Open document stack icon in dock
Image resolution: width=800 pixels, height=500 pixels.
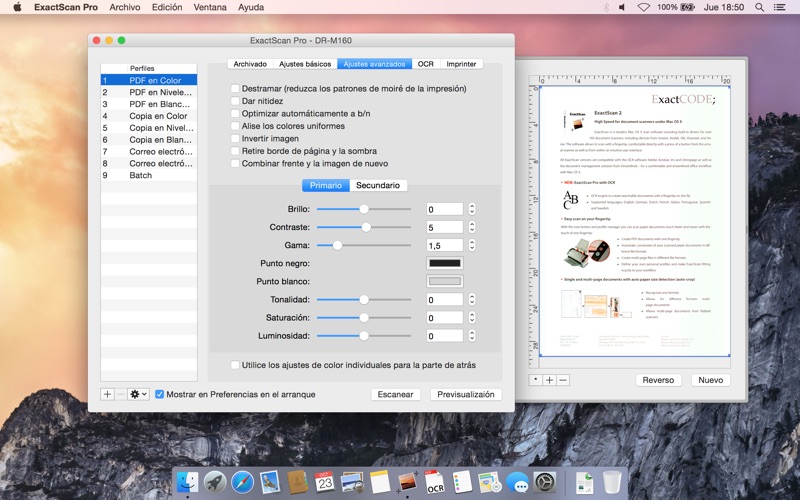point(584,482)
